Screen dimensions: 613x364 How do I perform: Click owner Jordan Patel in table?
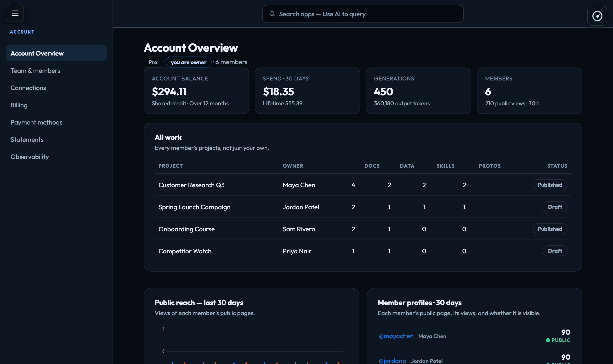coord(301,207)
